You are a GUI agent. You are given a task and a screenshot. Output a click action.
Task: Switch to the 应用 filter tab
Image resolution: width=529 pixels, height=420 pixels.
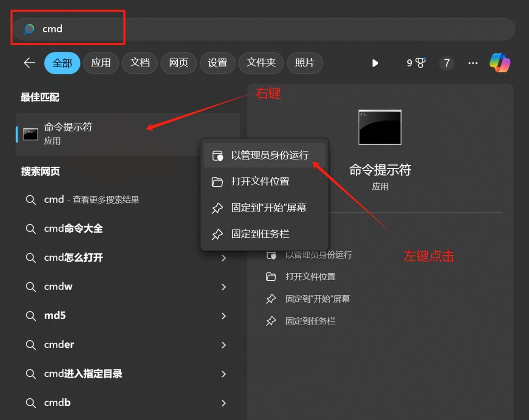(101, 63)
